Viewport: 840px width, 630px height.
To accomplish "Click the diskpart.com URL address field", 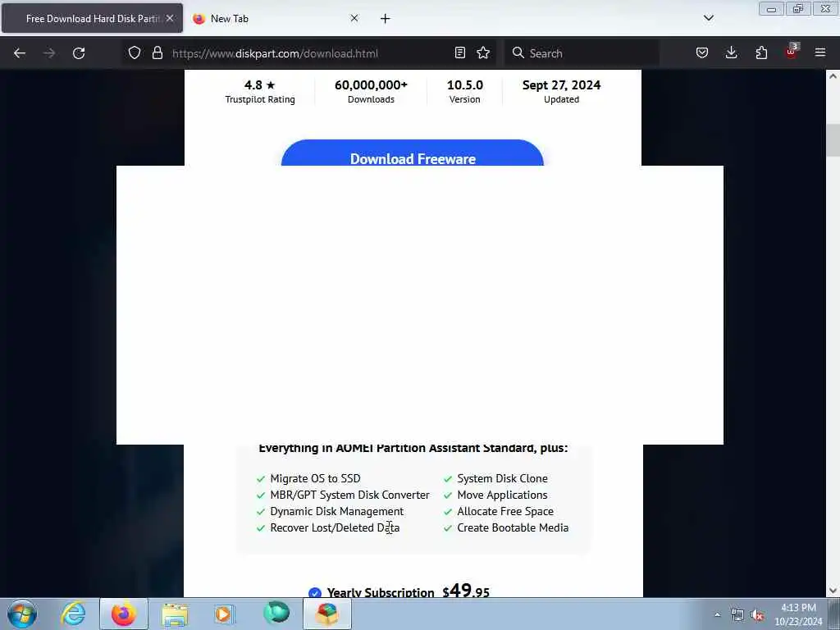I will [308, 53].
